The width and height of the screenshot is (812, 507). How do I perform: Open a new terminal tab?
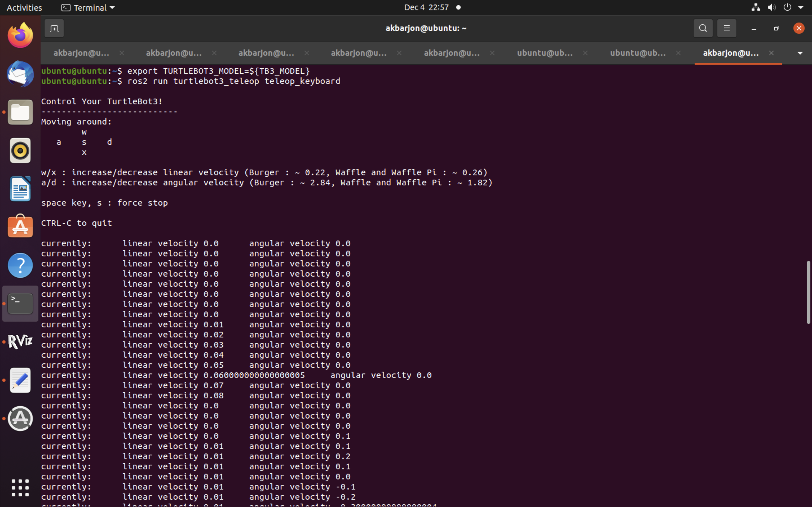pos(54,28)
